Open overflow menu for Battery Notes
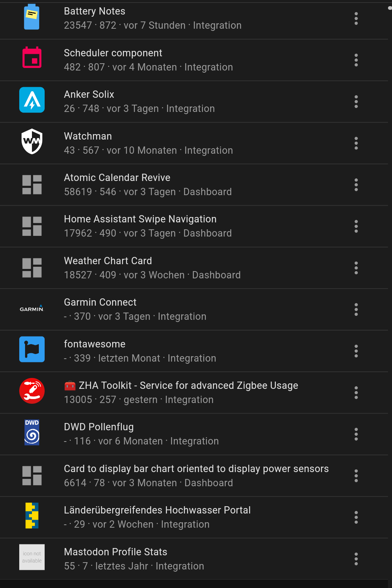 click(x=356, y=19)
